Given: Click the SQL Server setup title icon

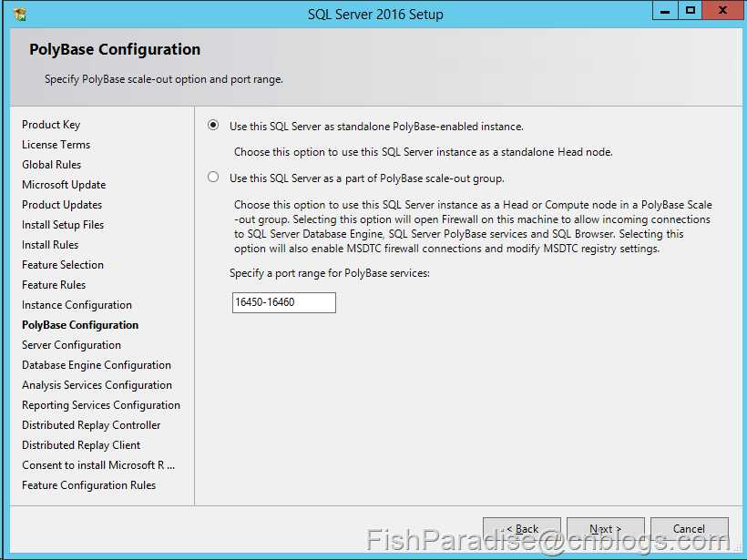Looking at the screenshot, I should [x=19, y=15].
